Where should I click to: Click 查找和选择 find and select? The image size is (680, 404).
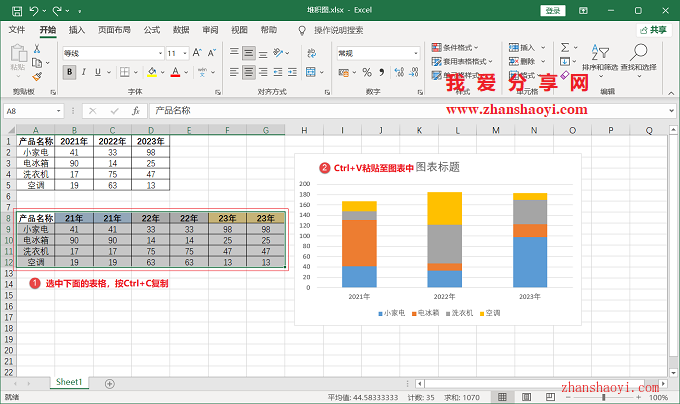pos(638,59)
